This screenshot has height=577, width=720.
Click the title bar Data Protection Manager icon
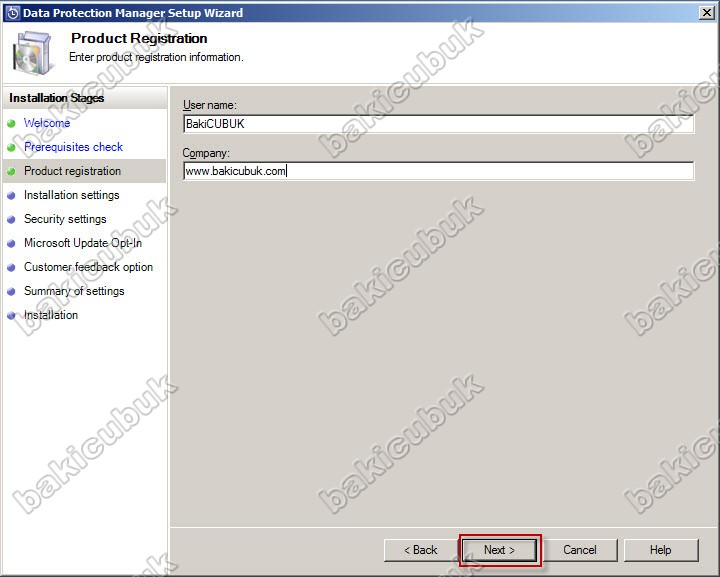(12, 13)
